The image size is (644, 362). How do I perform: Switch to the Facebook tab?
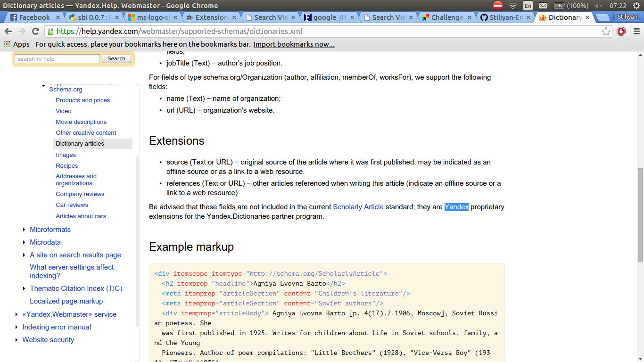pyautogui.click(x=34, y=17)
